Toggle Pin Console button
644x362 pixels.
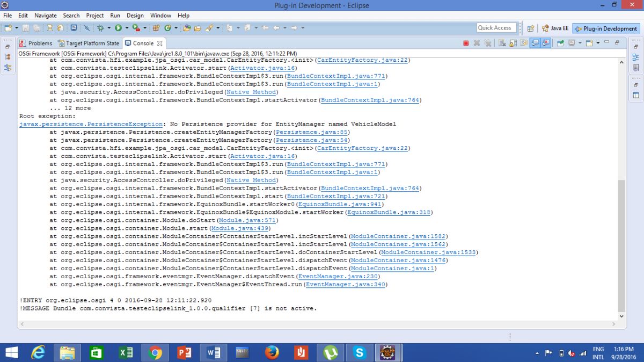click(x=560, y=43)
